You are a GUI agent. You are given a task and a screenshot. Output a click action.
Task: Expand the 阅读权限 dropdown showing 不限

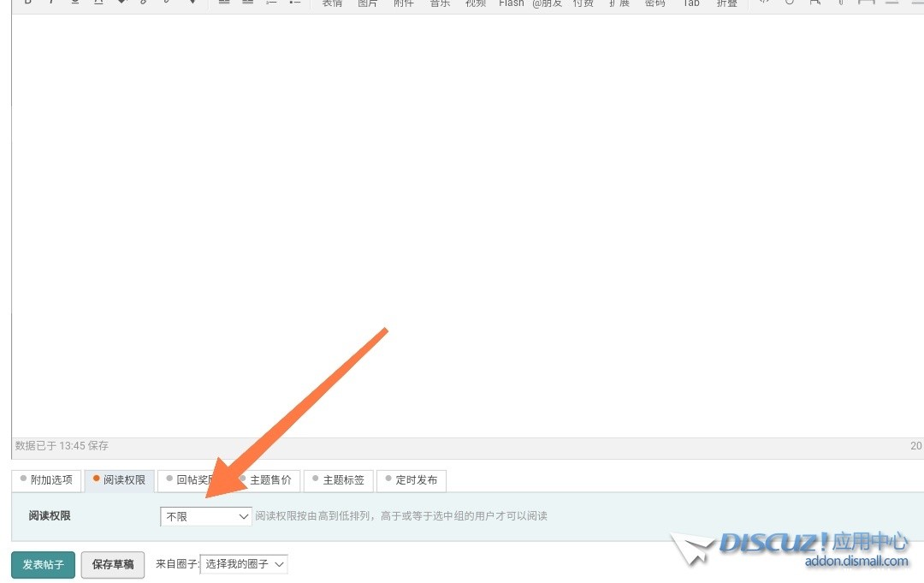click(x=205, y=516)
